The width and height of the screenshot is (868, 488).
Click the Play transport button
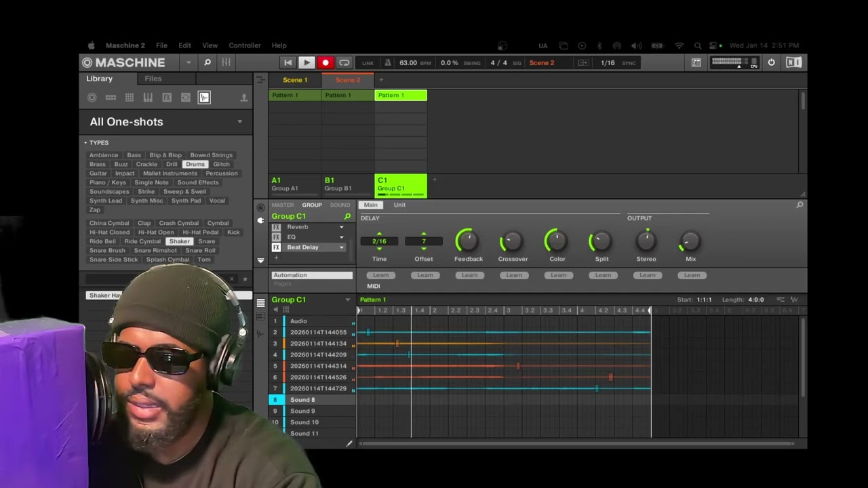click(x=307, y=62)
